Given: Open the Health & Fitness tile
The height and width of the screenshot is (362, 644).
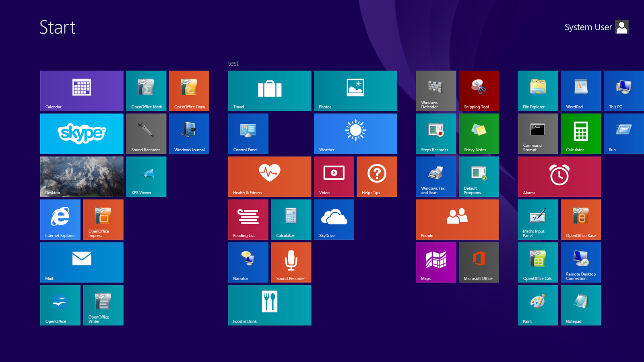Looking at the screenshot, I should pos(269,176).
